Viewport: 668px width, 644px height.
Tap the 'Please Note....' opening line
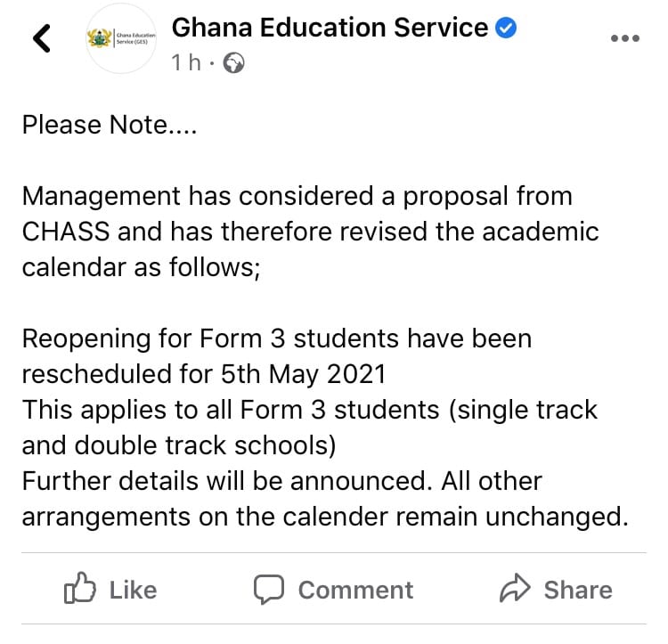click(x=110, y=125)
